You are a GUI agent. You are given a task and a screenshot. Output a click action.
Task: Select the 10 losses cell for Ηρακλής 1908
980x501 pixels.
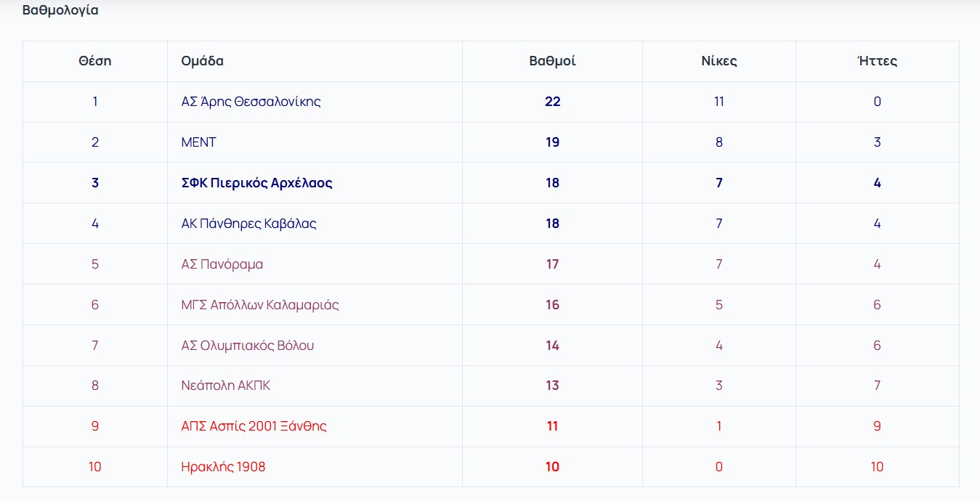[x=877, y=467]
